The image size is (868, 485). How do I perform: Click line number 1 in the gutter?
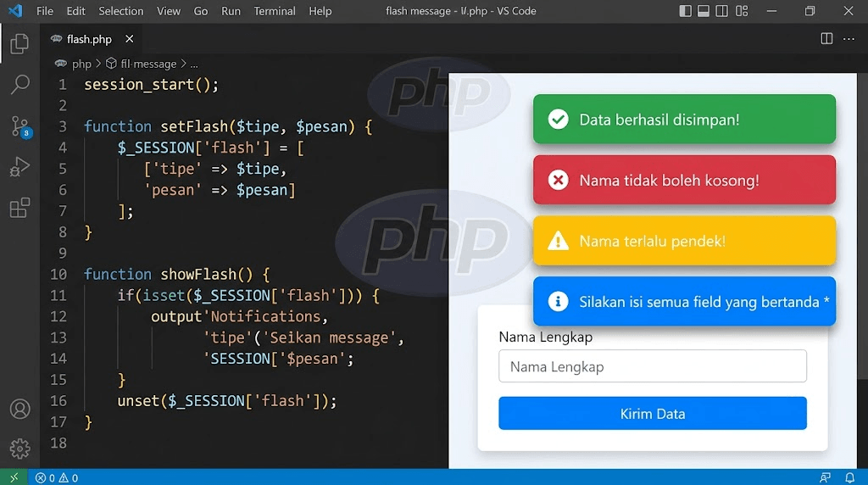tap(63, 85)
